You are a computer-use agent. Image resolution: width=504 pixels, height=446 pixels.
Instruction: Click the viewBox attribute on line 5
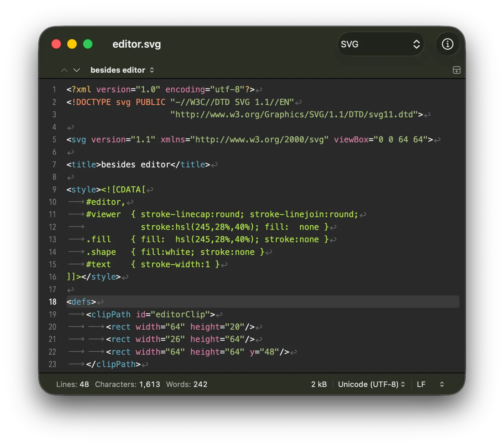(x=351, y=140)
